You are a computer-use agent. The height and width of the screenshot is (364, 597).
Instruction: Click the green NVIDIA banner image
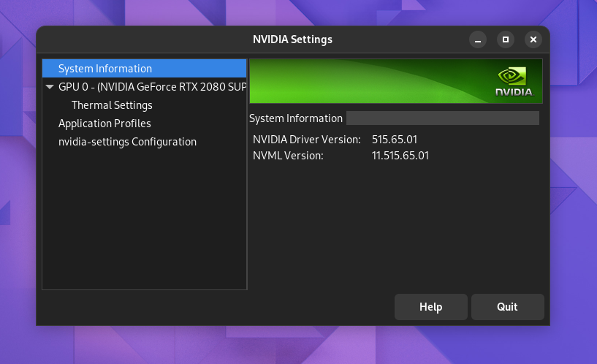pos(396,81)
